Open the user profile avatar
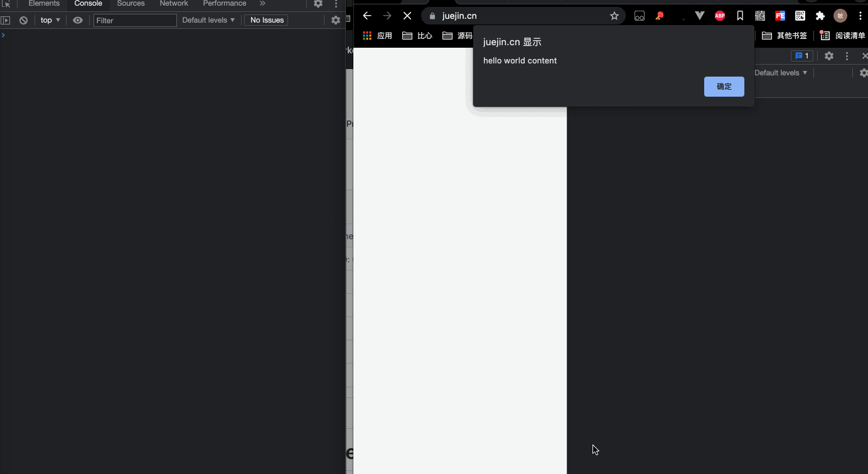This screenshot has height=474, width=868. click(840, 16)
